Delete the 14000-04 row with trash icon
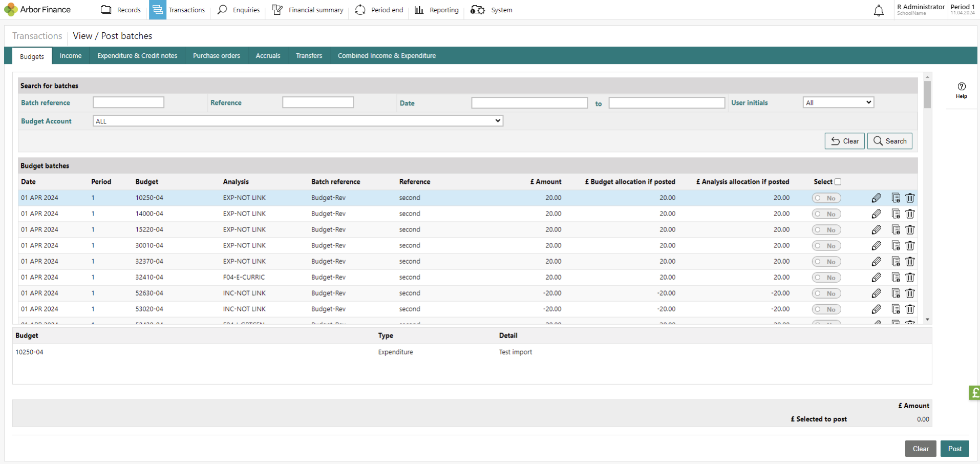 point(910,214)
